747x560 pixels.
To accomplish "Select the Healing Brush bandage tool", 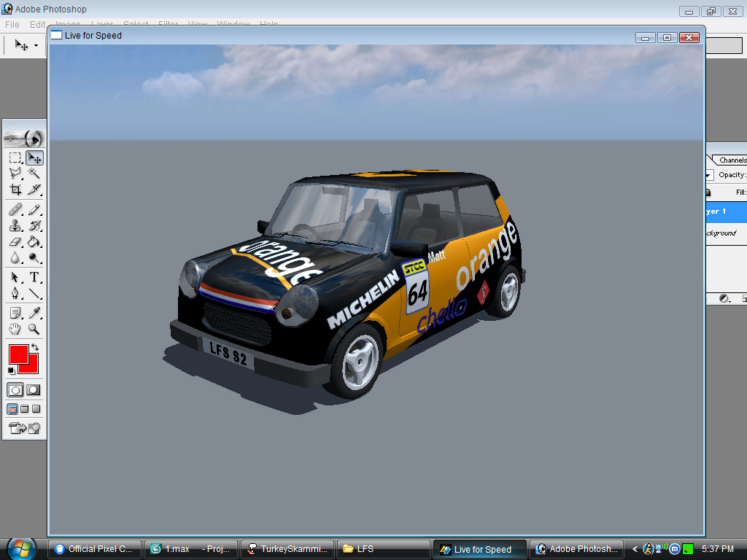I will tap(15, 209).
